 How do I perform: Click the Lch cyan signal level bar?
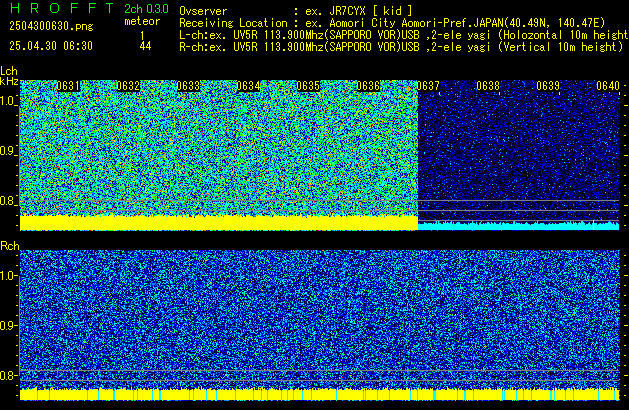pyautogui.click(x=518, y=225)
